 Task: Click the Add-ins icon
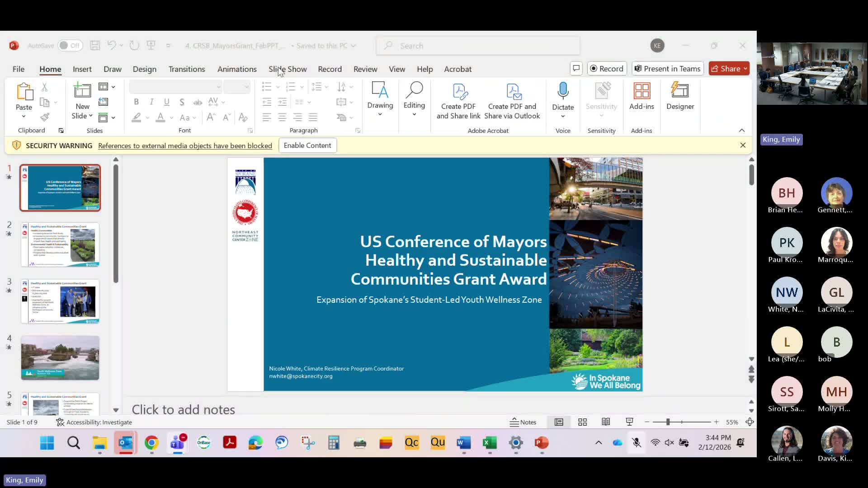[x=642, y=91]
